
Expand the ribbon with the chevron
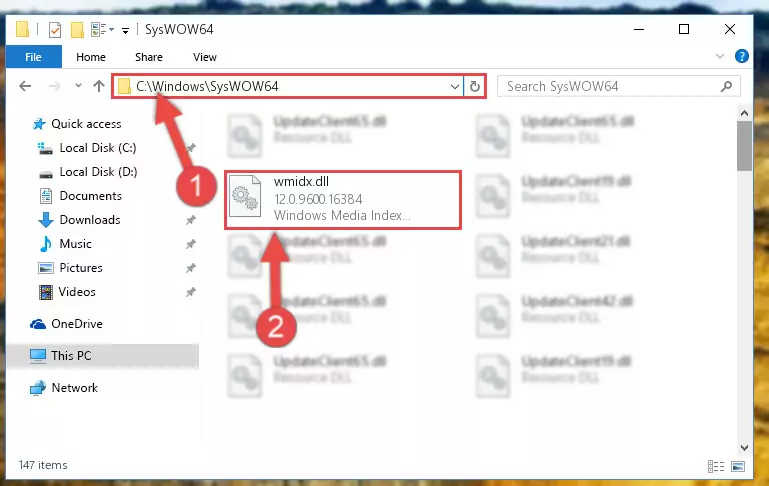pyautogui.click(x=719, y=56)
